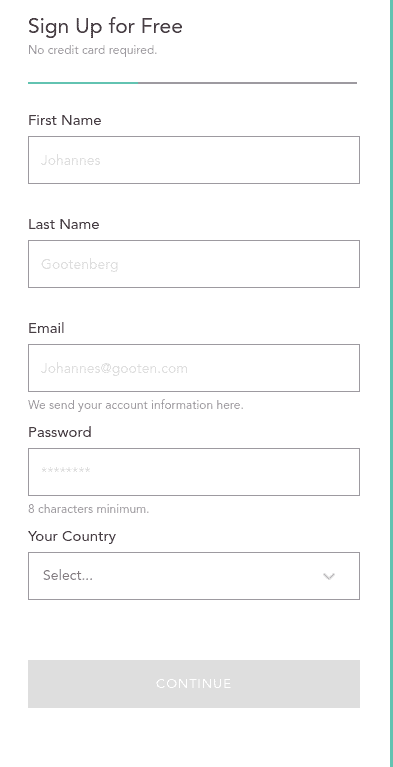Click the Password label text

[60, 432]
